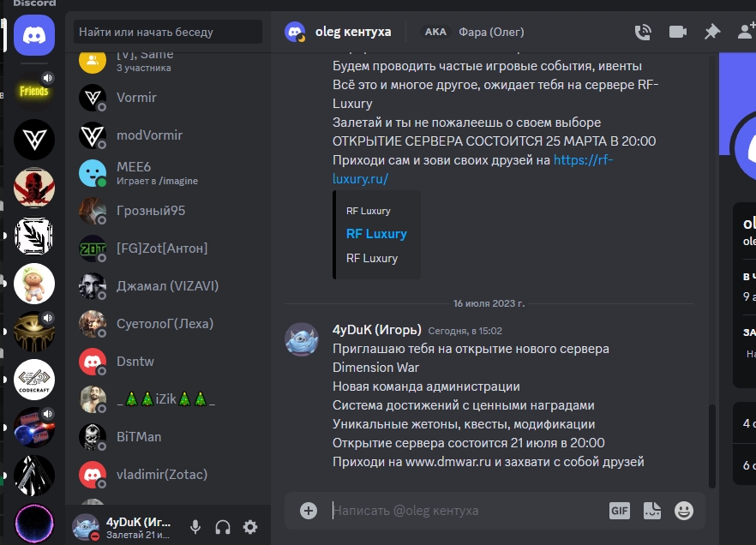The width and height of the screenshot is (756, 545).
Task: Open 4yDuK (Игорь) profile from username
Action: (x=377, y=330)
